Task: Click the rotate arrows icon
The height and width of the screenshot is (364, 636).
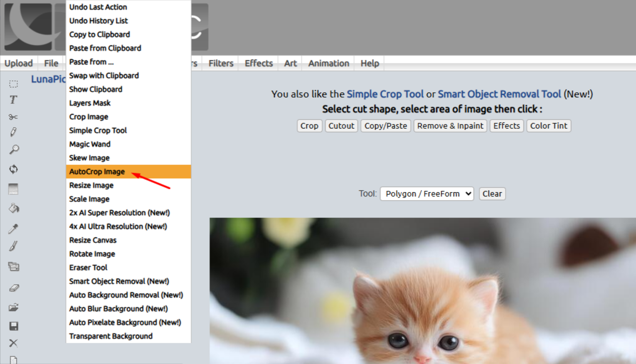Action: coord(13,169)
